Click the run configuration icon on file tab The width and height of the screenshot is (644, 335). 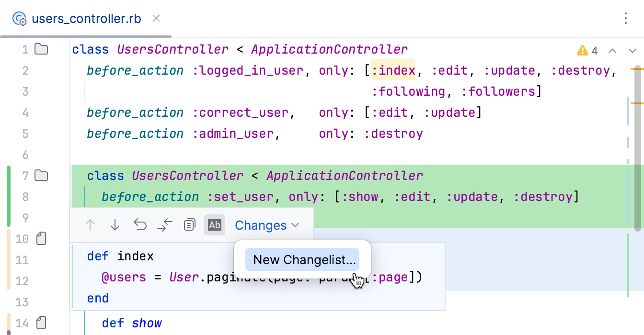click(19, 18)
